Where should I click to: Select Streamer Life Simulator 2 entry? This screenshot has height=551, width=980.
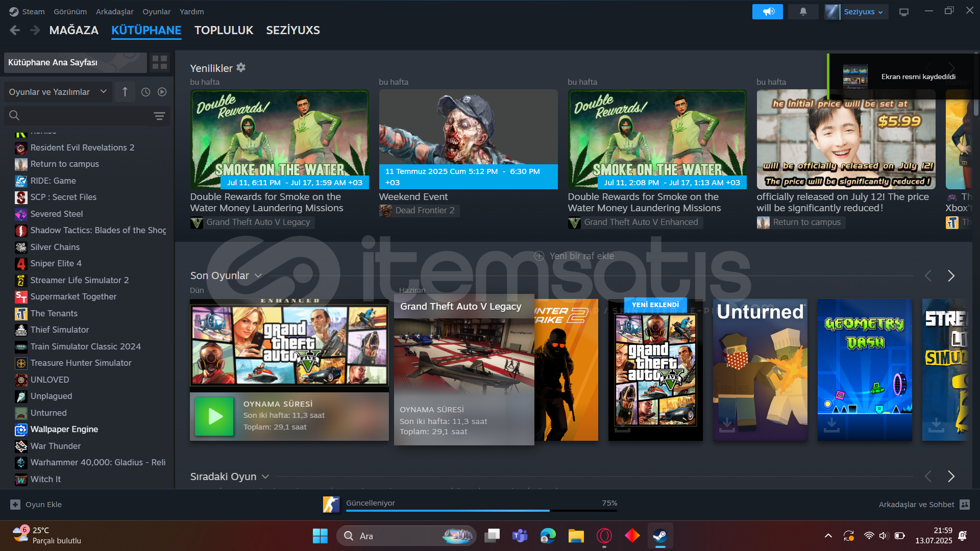pos(80,280)
